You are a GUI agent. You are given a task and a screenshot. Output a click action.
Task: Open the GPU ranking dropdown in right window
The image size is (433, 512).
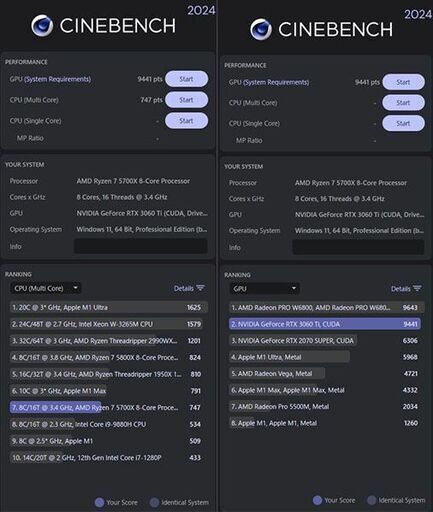264,289
